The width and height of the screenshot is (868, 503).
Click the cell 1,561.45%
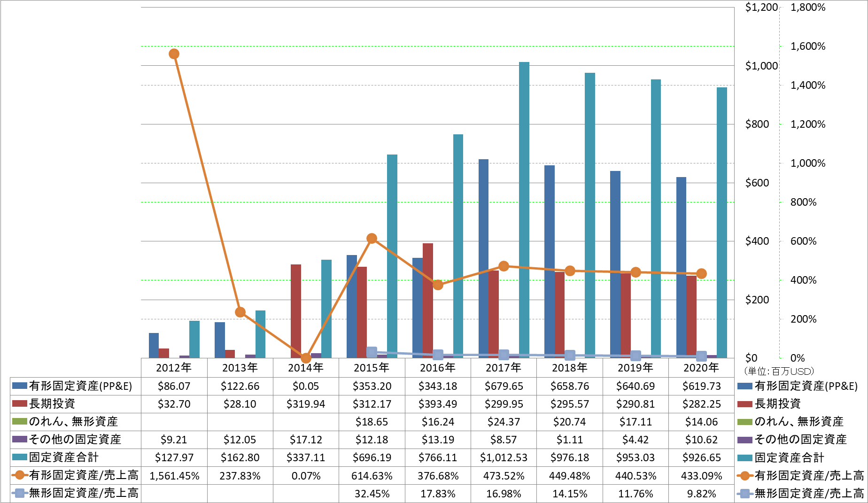pos(174,476)
